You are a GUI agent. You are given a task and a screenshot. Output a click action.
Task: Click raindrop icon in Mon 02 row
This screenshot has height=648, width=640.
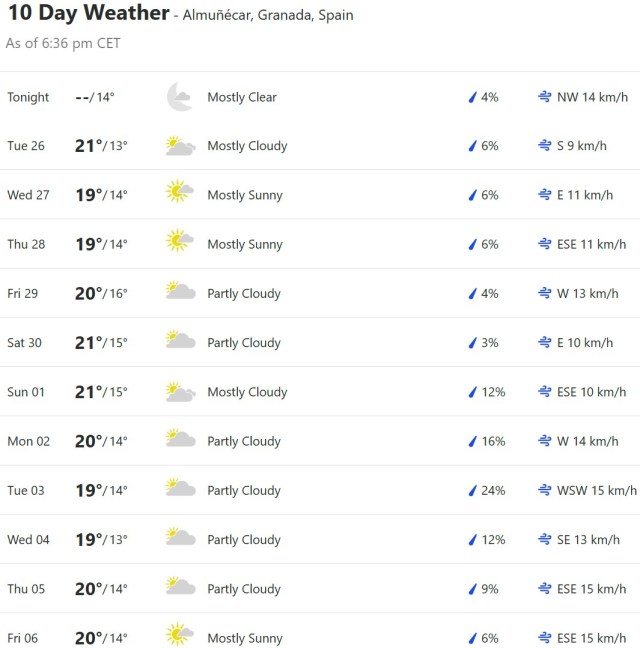[473, 441]
